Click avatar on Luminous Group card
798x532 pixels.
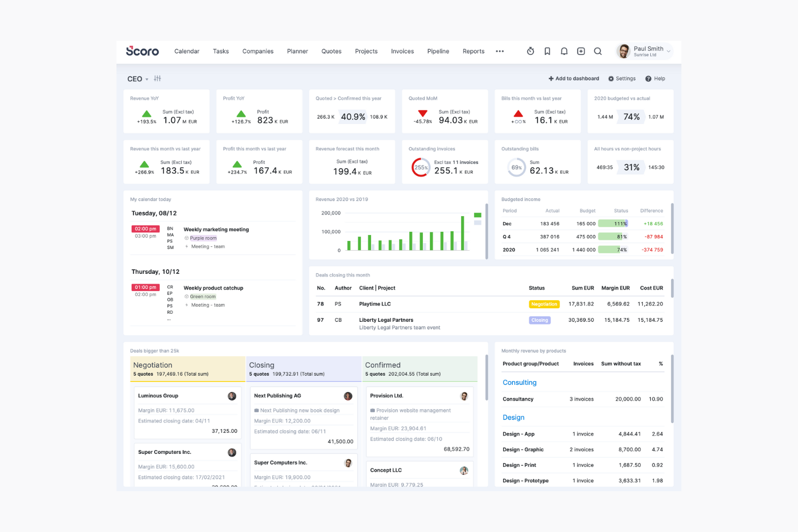232,396
